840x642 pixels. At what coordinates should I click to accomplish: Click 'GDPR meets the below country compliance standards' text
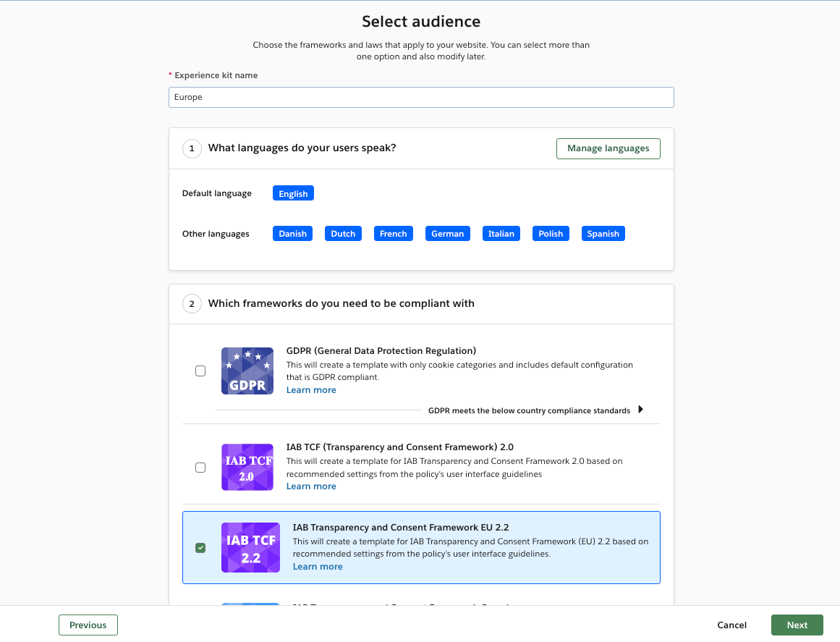click(530, 410)
